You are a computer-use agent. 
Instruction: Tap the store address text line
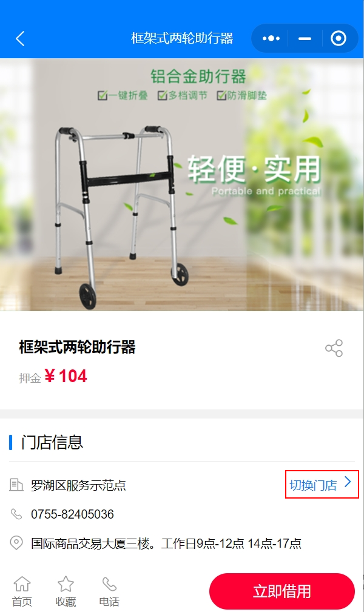pyautogui.click(x=166, y=543)
